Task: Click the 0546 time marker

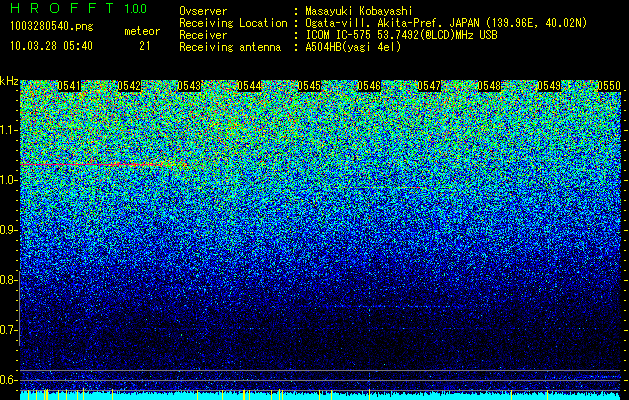Action: (369, 86)
